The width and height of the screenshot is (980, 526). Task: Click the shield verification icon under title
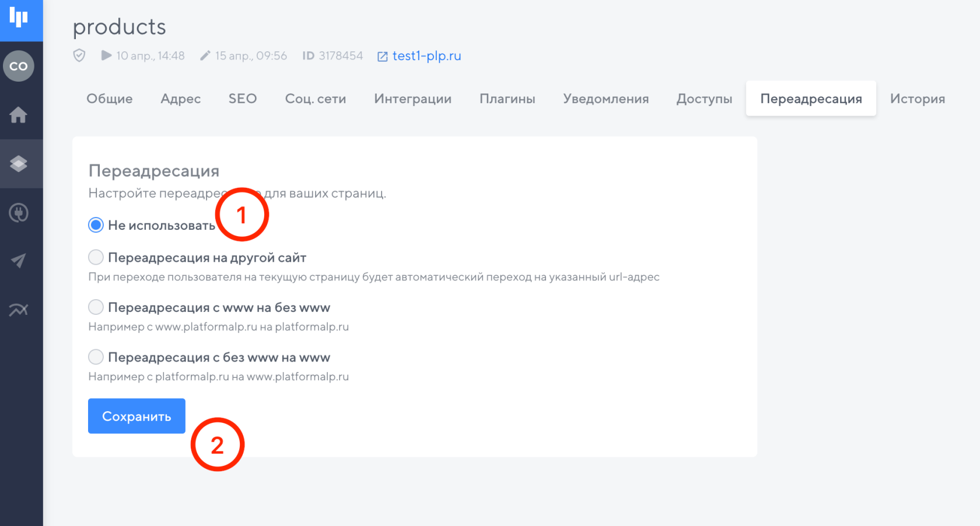point(79,55)
